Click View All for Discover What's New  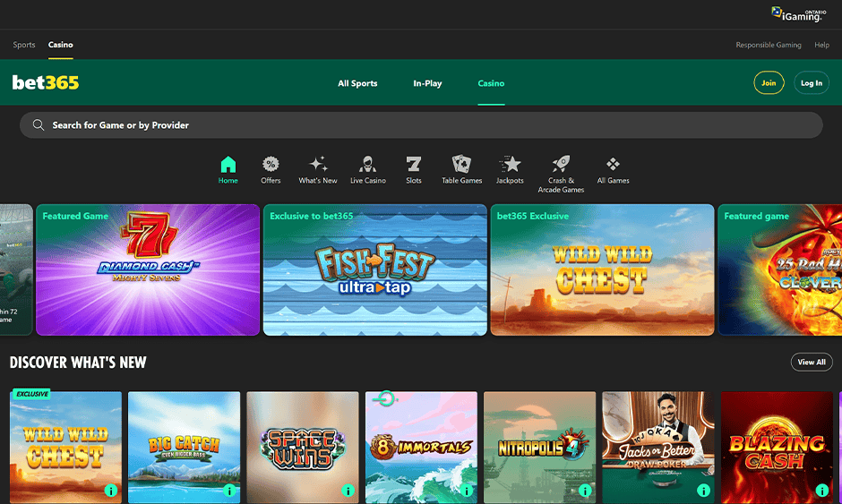(x=812, y=362)
